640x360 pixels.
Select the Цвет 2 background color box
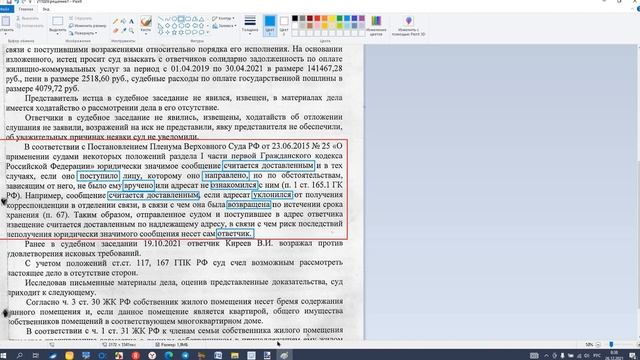[284, 25]
